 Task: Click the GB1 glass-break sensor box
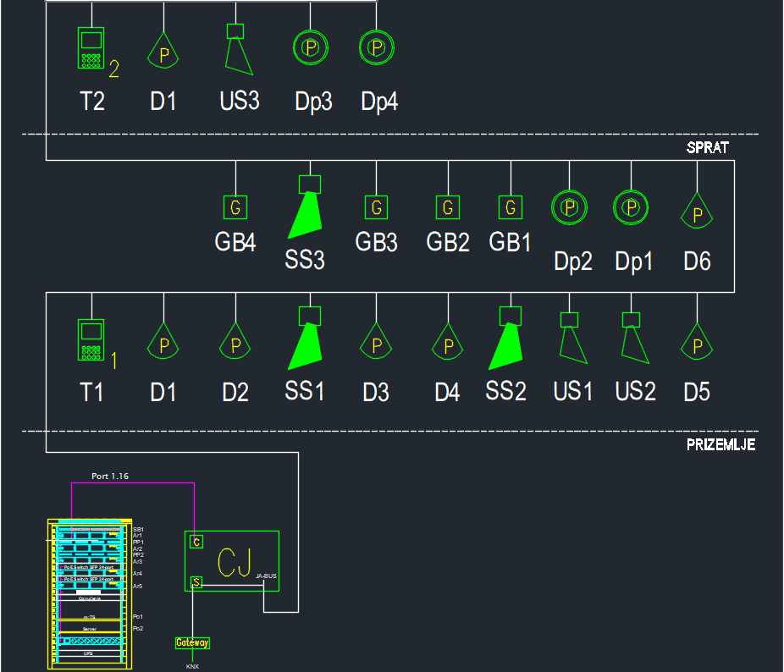click(x=510, y=207)
